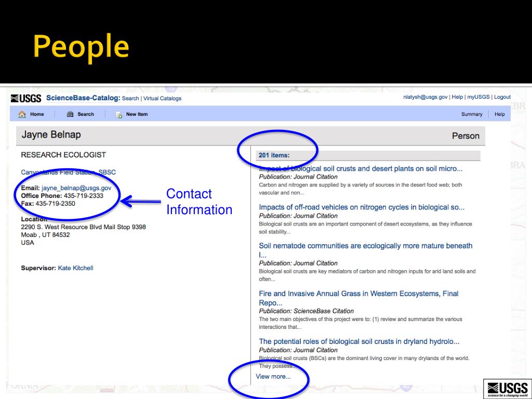The image size is (532, 399).
Task: Click the View more... link
Action: (273, 377)
